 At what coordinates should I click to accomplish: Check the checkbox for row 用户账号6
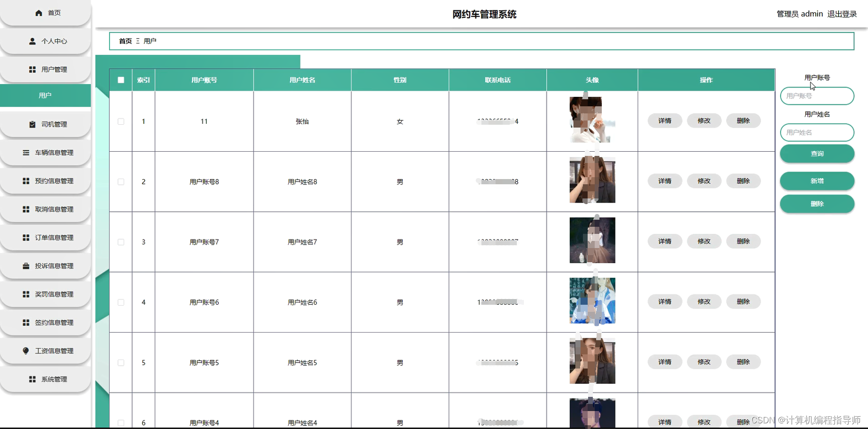121,302
